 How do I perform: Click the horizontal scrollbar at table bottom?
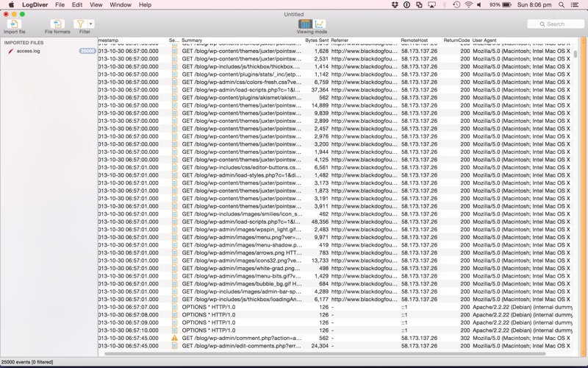point(325,354)
